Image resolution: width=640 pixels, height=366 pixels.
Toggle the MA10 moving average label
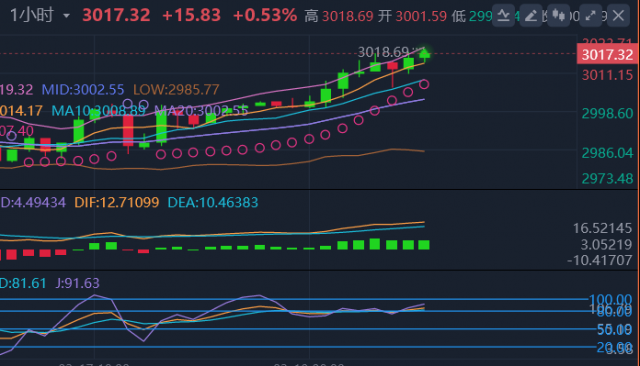(x=98, y=111)
